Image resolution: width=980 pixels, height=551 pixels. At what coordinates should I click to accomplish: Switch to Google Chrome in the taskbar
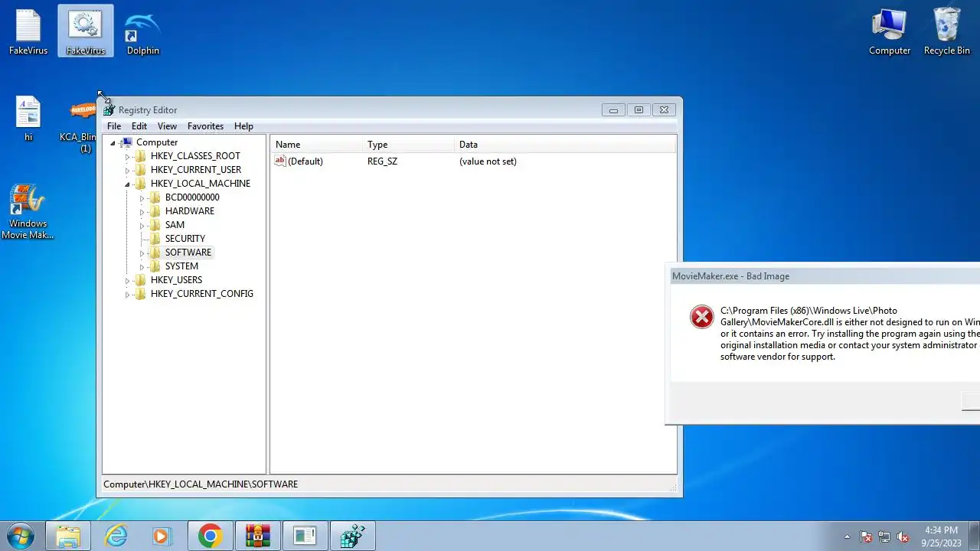[210, 536]
